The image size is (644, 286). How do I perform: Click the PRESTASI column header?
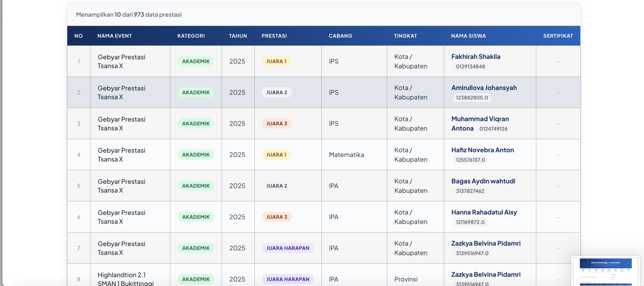[x=274, y=36]
